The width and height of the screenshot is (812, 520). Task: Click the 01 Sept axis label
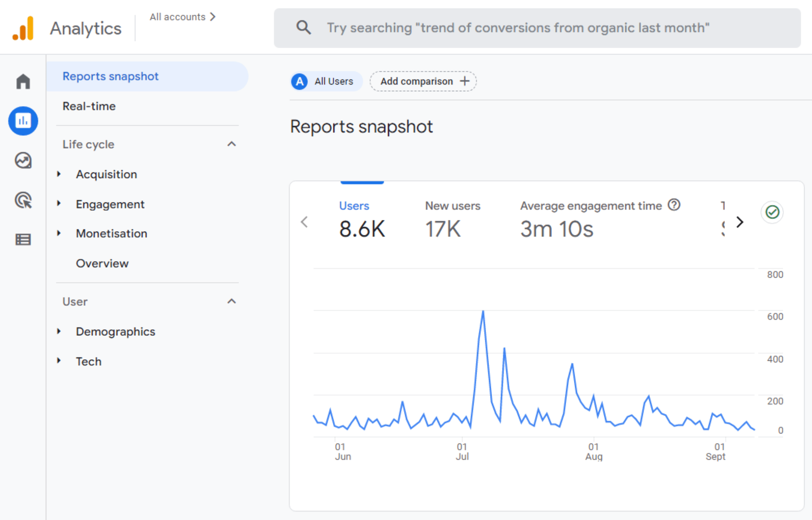point(715,452)
